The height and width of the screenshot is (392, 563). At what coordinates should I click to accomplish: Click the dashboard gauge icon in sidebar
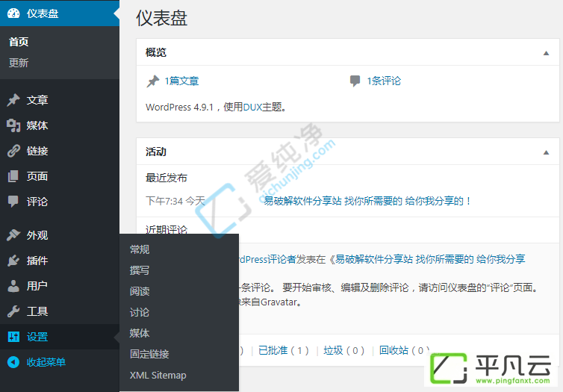tap(13, 13)
